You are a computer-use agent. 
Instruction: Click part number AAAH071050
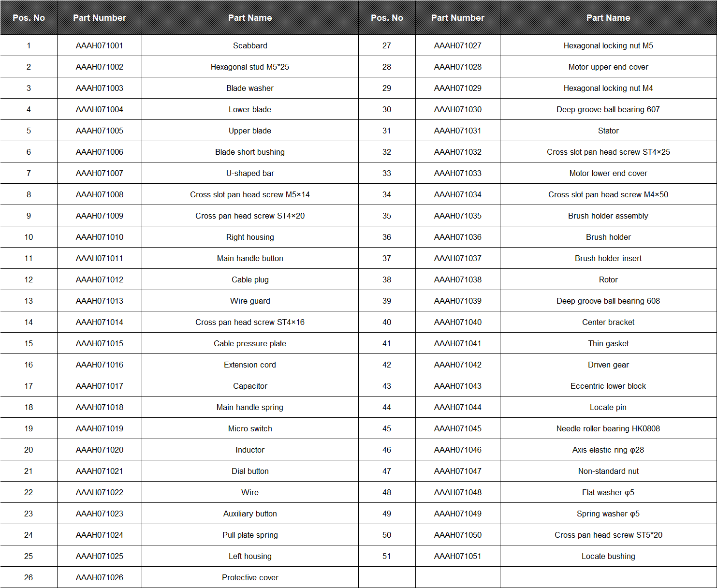pyautogui.click(x=457, y=535)
